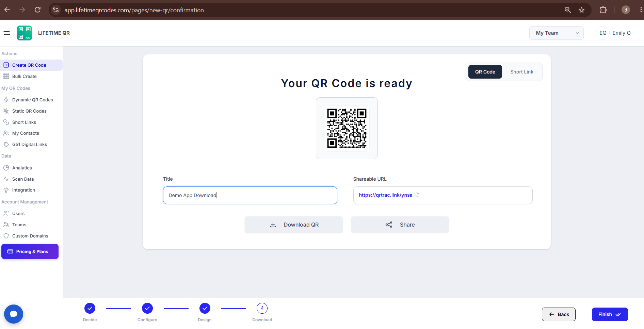Viewport: 644px width, 329px height.
Task: Open Chrome profile avatar
Action: pyautogui.click(x=626, y=10)
